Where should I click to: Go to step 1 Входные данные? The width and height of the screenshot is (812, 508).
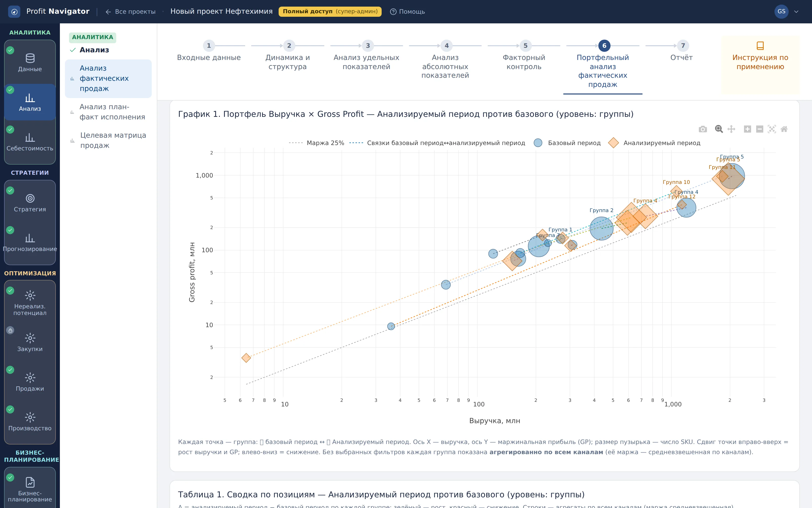[x=209, y=52]
